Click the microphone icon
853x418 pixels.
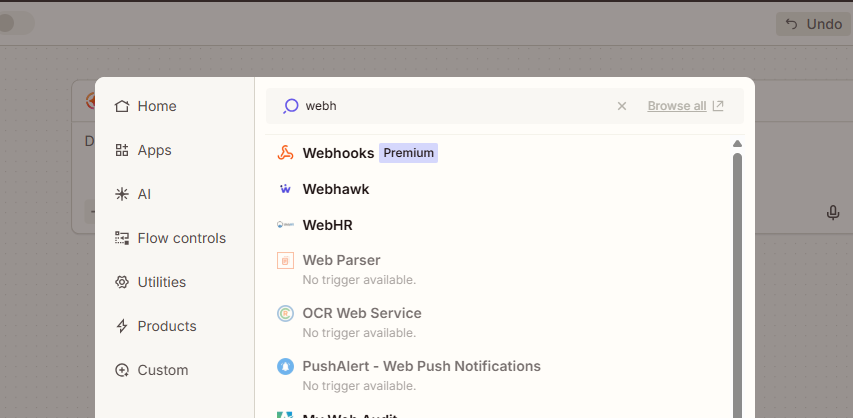tap(832, 212)
